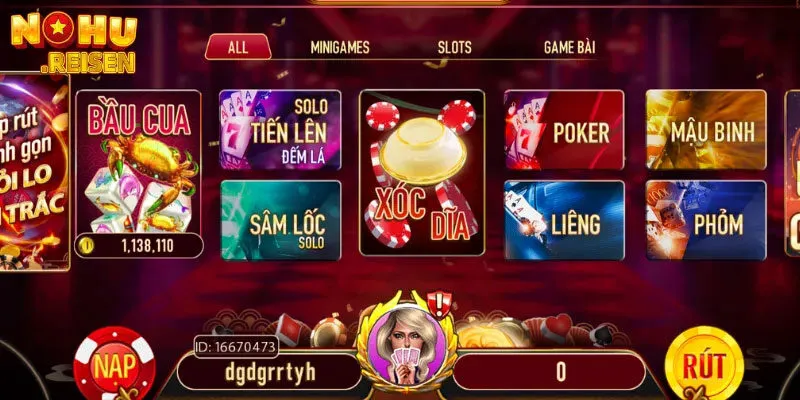This screenshot has width=800, height=400.
Task: Open the Liêng card game
Action: pos(564,220)
